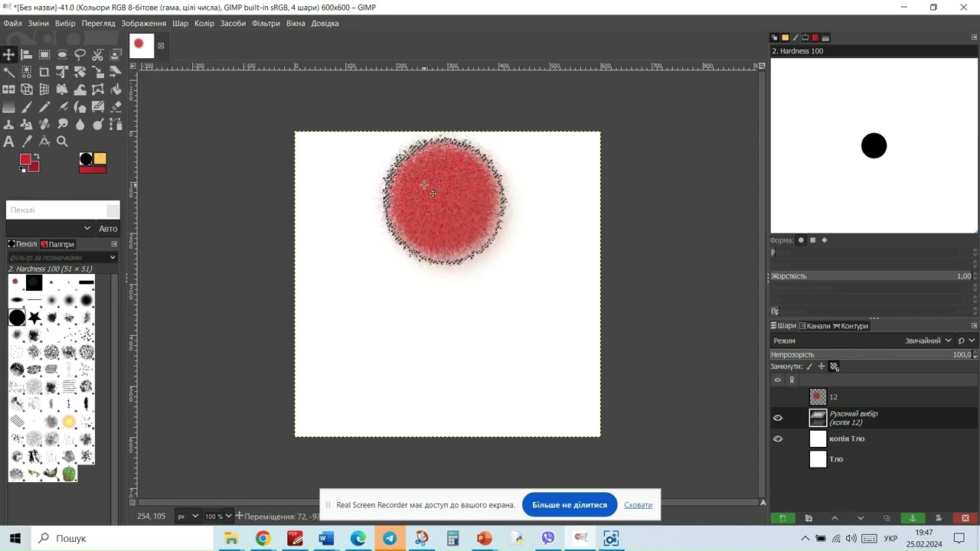This screenshot has width=980, height=551.
Task: Anchor the floating layer with green anchor button
Action: [913, 518]
